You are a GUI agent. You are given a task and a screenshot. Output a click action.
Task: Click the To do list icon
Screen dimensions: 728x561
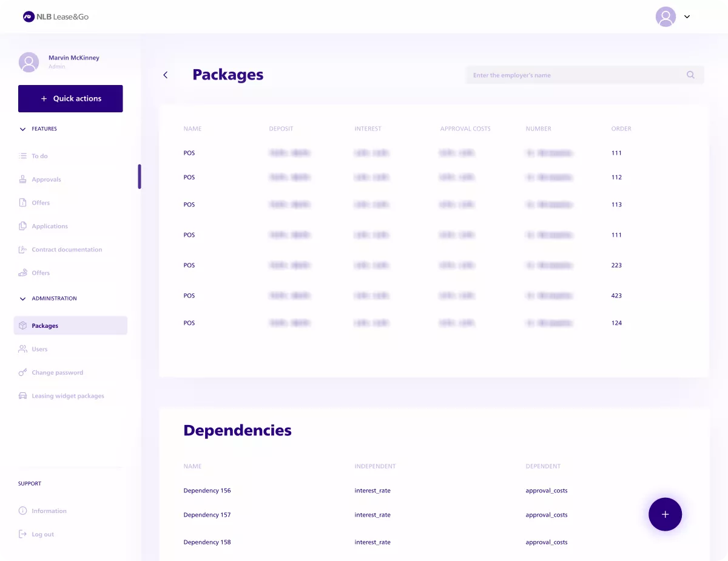pyautogui.click(x=22, y=156)
